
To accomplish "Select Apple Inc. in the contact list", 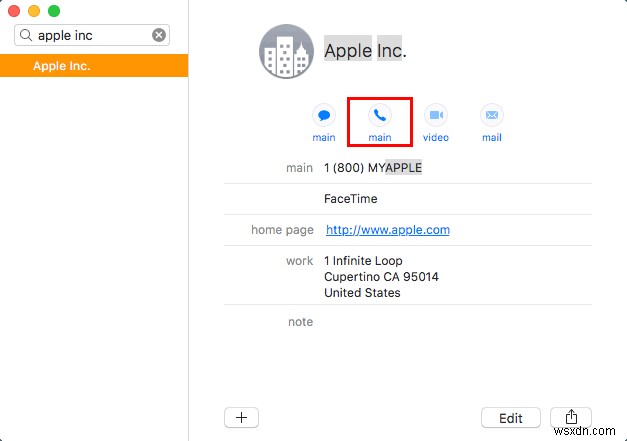I will [94, 66].
